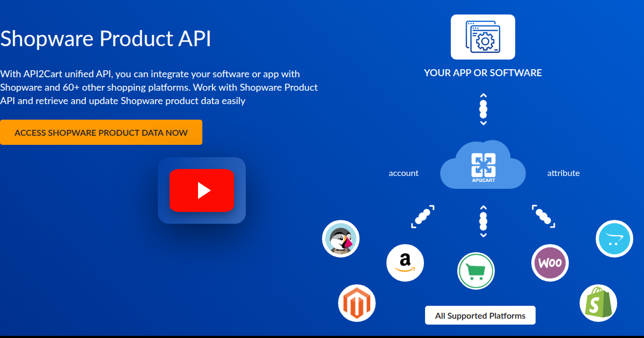Play the YouTube video
Viewport: 644px width, 338px height.
[202, 190]
